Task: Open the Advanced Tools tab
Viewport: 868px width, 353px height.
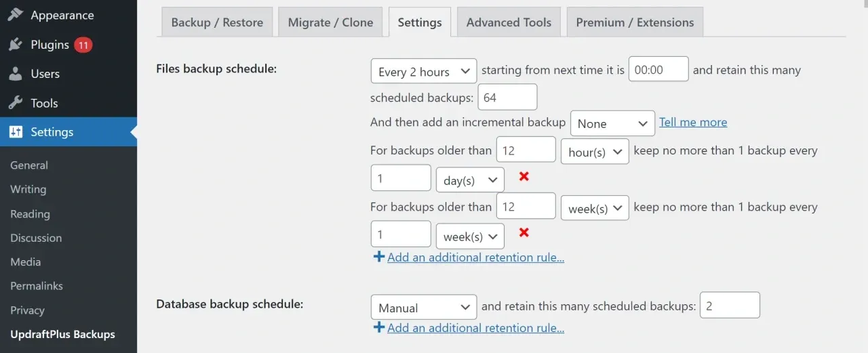Action: (509, 22)
